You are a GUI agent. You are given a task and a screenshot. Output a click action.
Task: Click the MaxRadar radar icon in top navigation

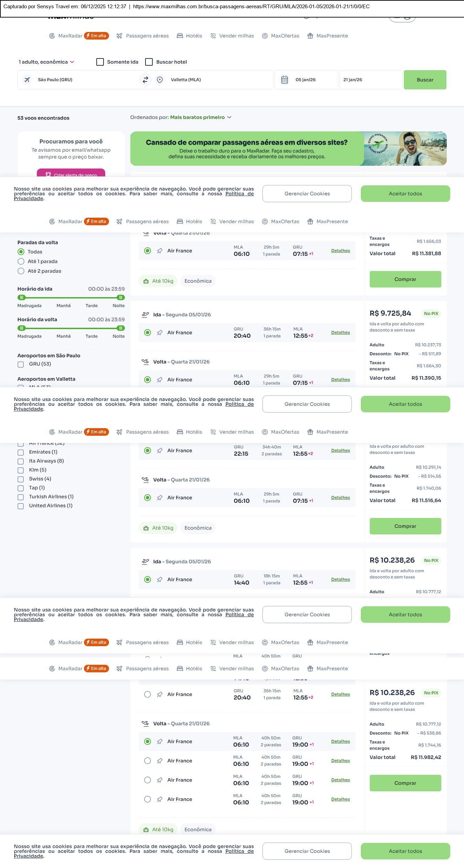[52, 36]
